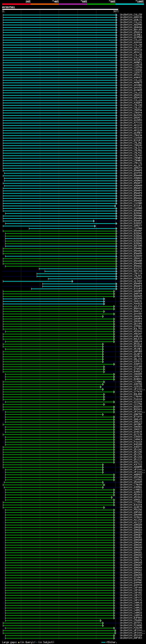Screen dimensions: 146x644
Task: Click the query end position 307
Action: click(x=115, y=11)
